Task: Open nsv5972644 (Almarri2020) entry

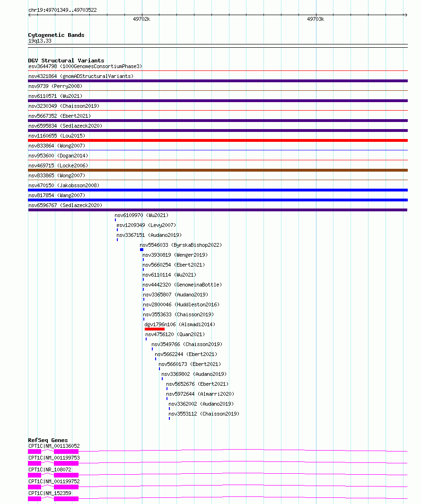Action: coord(200,394)
